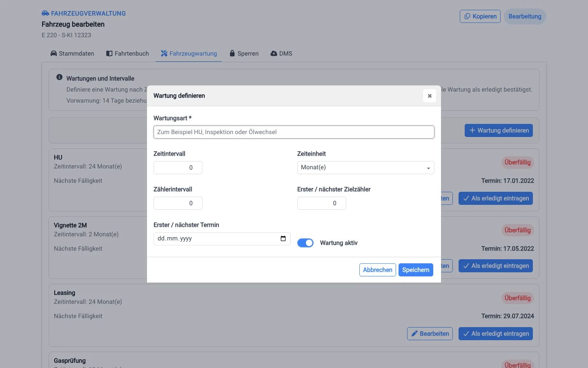Click the Abbrechen button
Image resolution: width=588 pixels, height=368 pixels.
(x=378, y=270)
